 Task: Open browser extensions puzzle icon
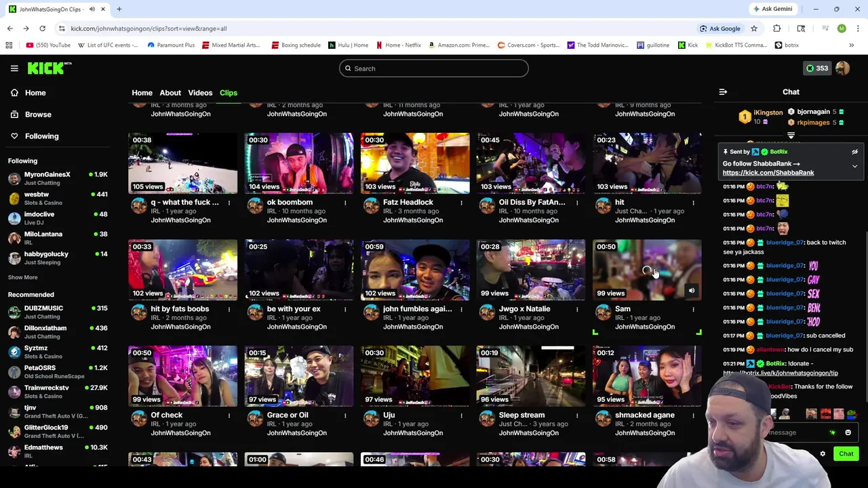click(x=776, y=28)
